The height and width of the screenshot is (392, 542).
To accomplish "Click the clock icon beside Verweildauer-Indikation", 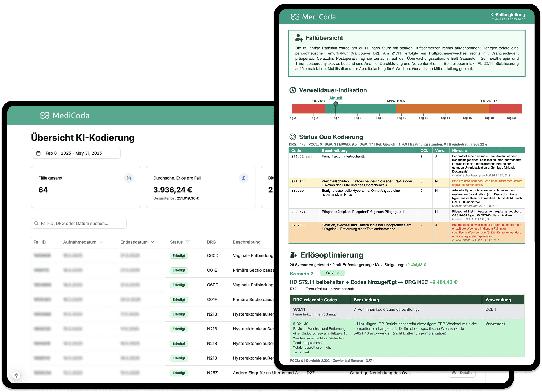I will coord(293,90).
